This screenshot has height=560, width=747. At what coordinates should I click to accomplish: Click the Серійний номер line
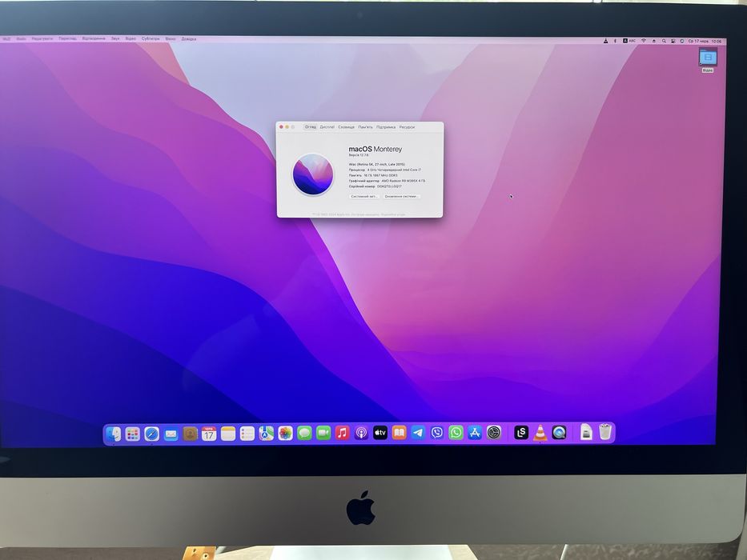point(376,186)
